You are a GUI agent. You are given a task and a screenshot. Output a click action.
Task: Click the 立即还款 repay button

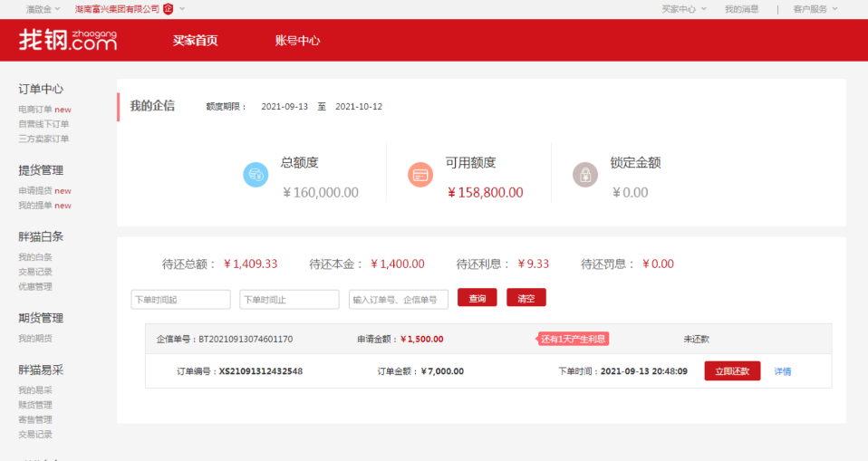click(732, 370)
